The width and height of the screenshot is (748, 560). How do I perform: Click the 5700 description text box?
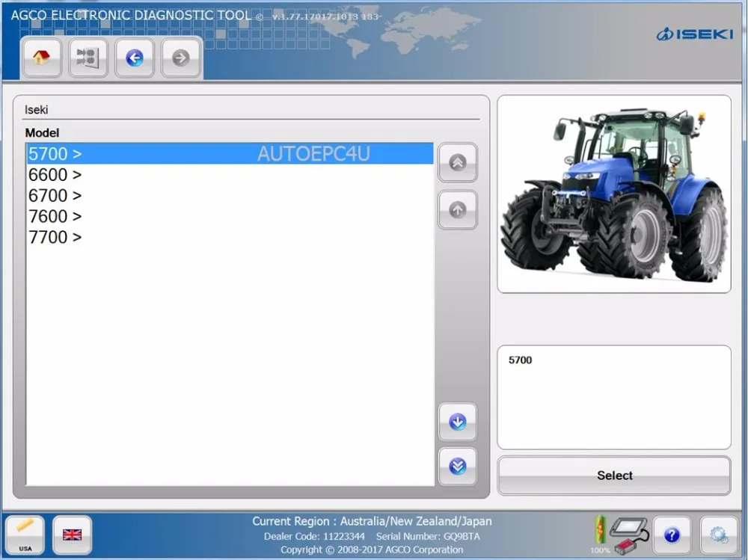click(614, 397)
